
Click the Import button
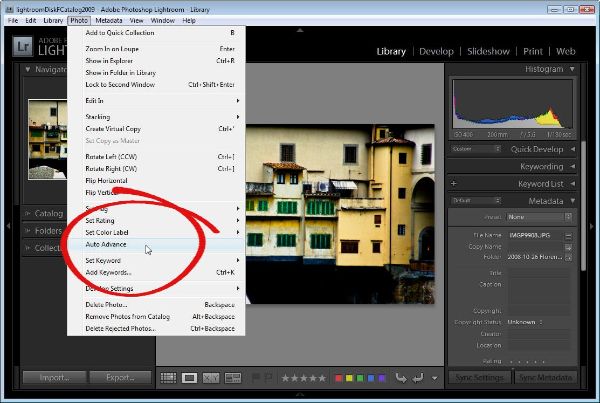pos(54,378)
